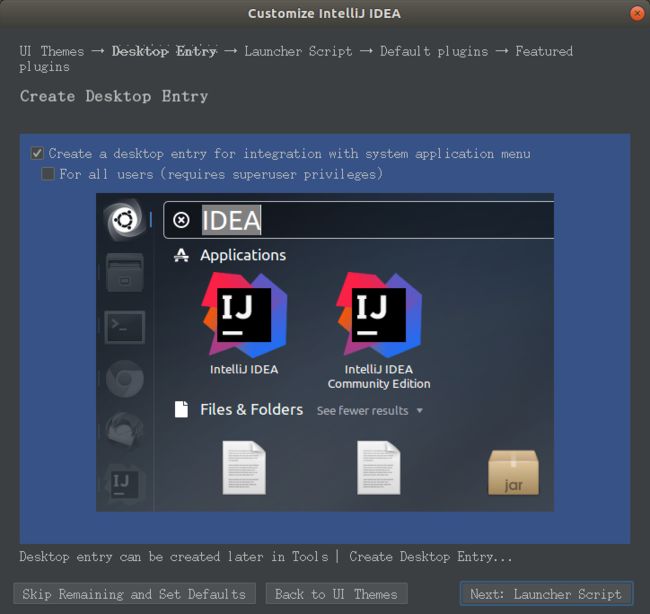The image size is (650, 614).
Task: Proceed to Next: Launcher Script
Action: pyautogui.click(x=546, y=594)
